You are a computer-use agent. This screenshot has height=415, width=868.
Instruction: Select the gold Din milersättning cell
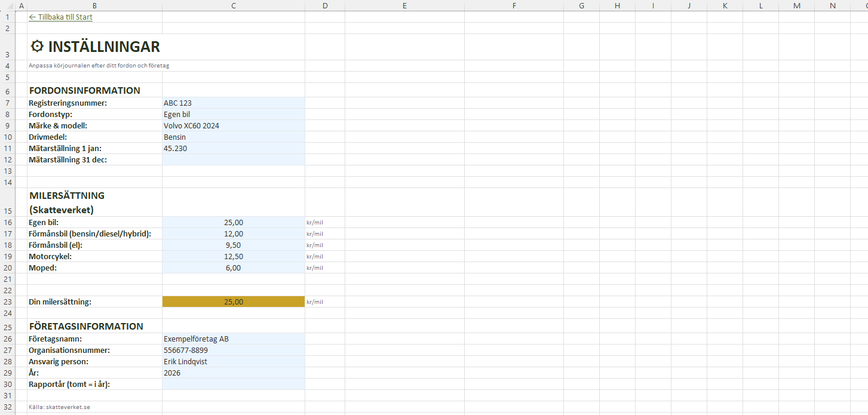tap(234, 302)
